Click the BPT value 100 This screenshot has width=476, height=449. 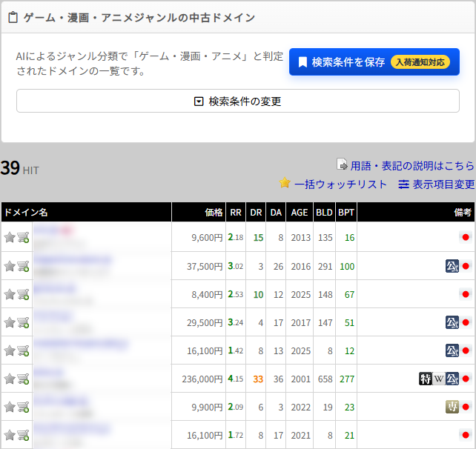[347, 266]
